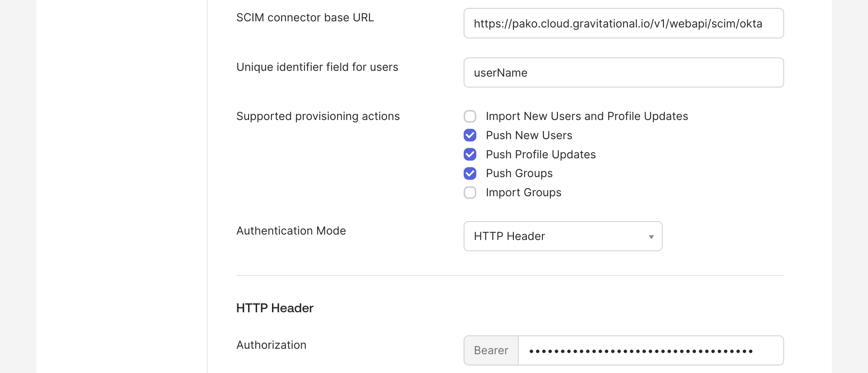Click the Authorization label
868x373 pixels.
click(x=271, y=345)
